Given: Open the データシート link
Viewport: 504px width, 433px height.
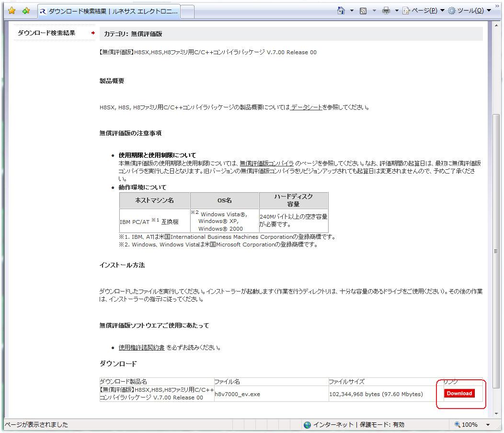Looking at the screenshot, I should point(306,107).
